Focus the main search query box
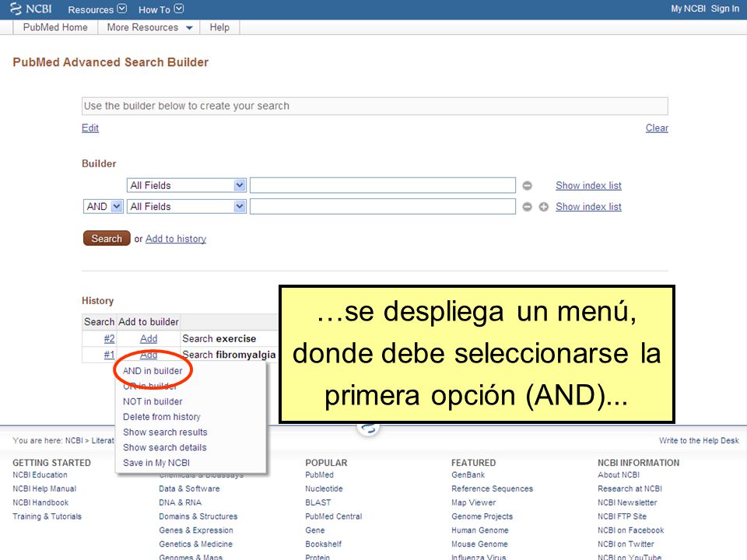Image resolution: width=747 pixels, height=560 pixels. (x=374, y=106)
